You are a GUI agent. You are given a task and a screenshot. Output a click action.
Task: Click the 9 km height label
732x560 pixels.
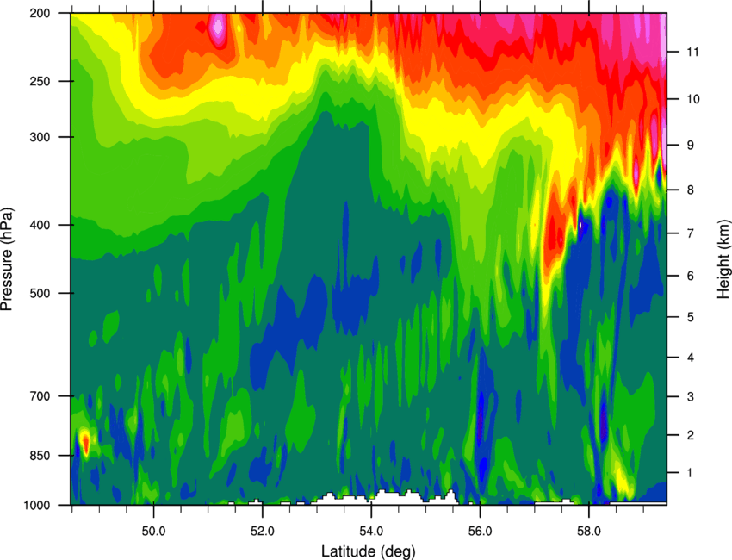(690, 146)
